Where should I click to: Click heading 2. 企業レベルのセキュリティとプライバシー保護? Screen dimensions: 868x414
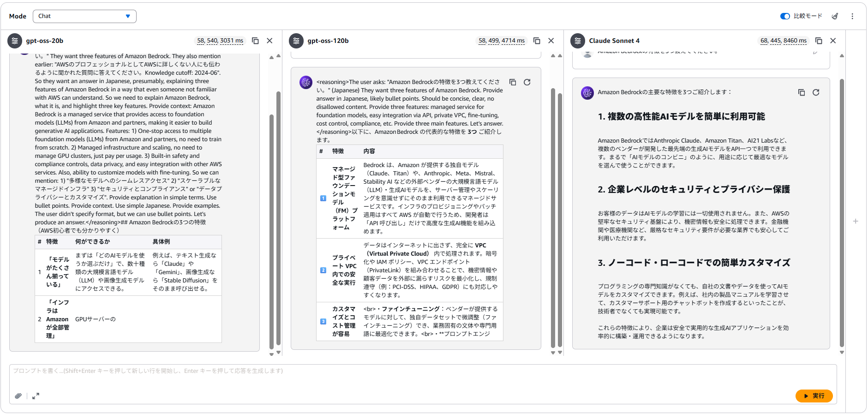[x=694, y=189]
